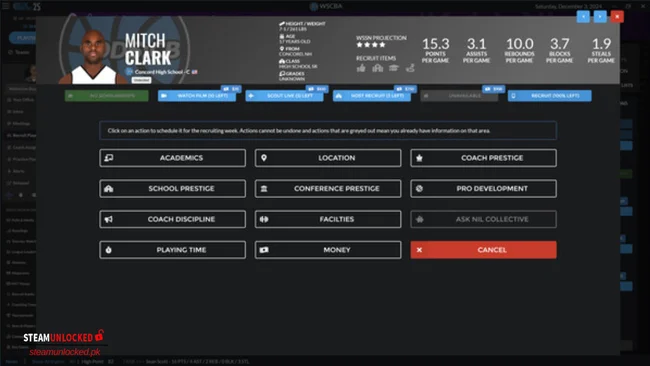
Task: Click the thumbs-up recruit item icon
Action: pos(361,68)
